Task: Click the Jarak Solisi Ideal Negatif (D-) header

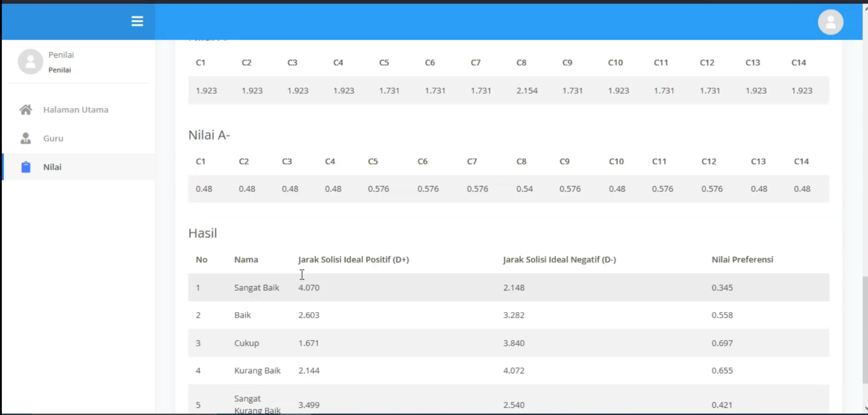Action: (560, 259)
